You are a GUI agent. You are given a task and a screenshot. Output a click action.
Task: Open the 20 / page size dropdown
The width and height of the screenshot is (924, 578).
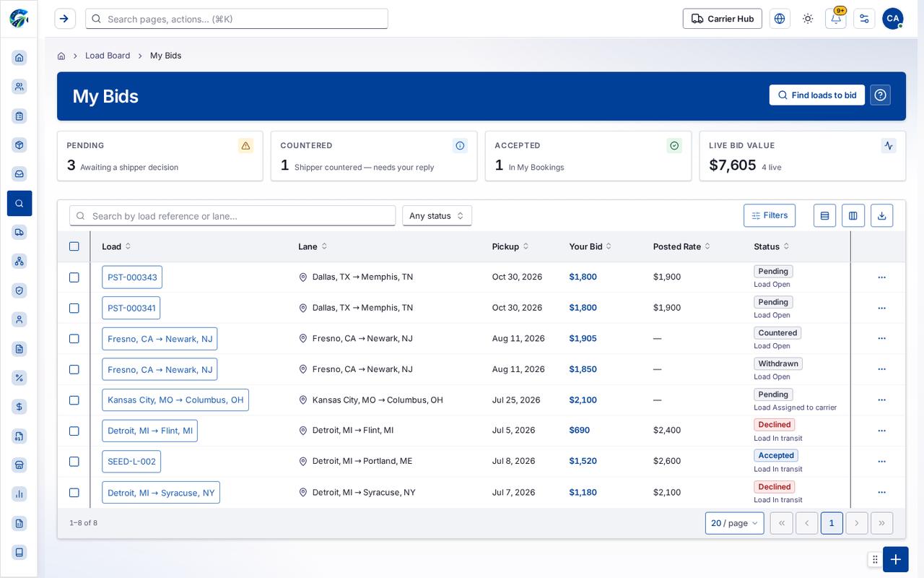click(734, 523)
